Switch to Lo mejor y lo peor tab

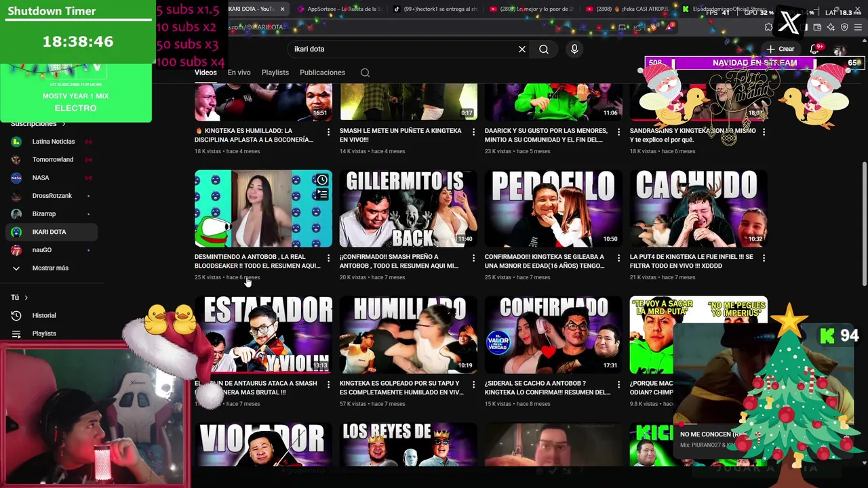(530, 9)
